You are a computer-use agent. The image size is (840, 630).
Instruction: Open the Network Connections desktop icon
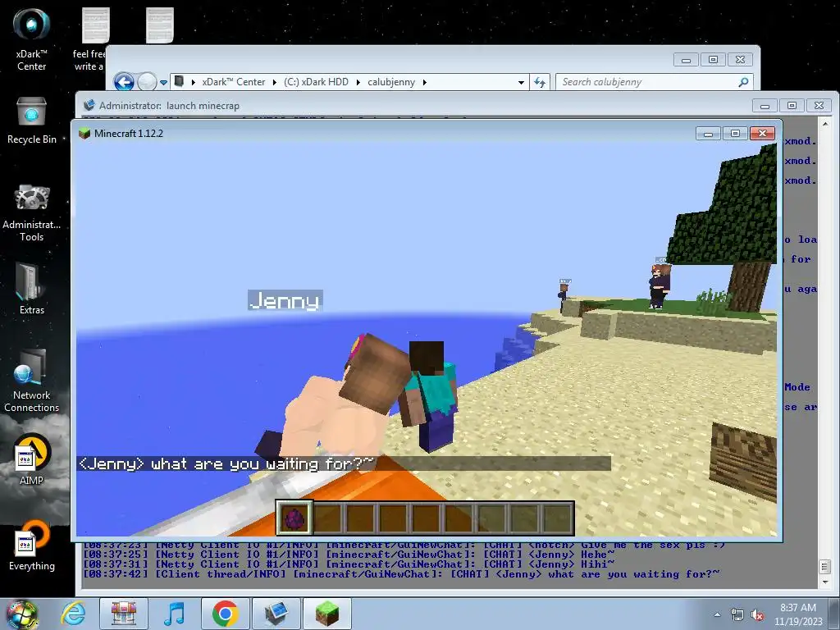click(x=32, y=381)
